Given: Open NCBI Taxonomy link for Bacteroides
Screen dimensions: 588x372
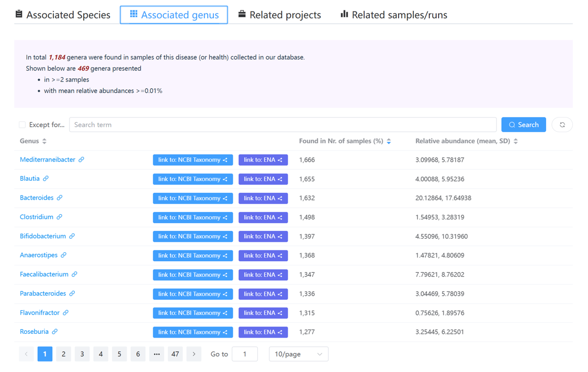Looking at the screenshot, I should [193, 198].
